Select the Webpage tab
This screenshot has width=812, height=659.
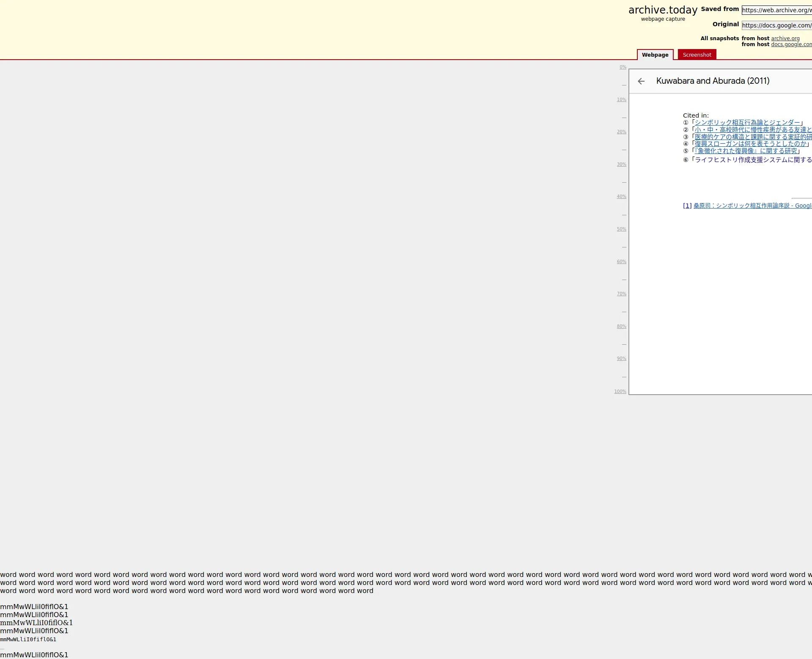655,55
